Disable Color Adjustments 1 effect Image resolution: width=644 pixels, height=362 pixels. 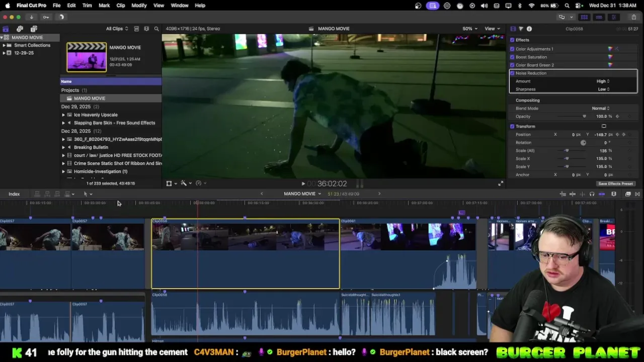(x=512, y=49)
